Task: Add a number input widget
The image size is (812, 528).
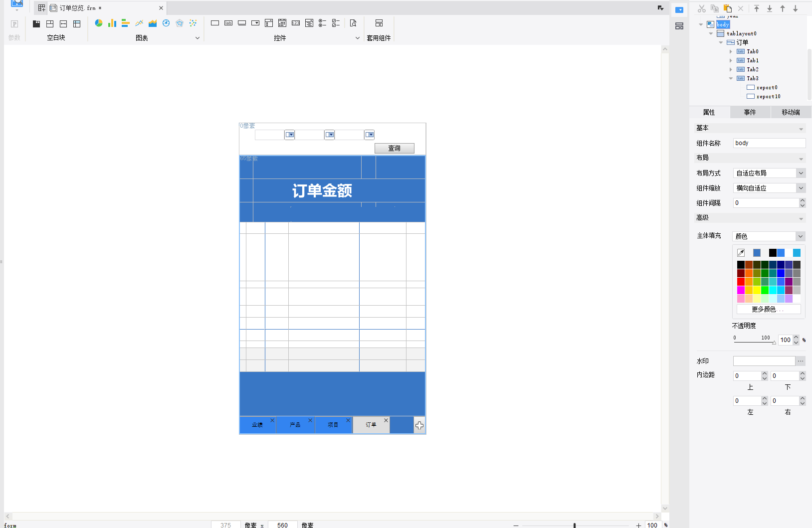Action: [296, 23]
